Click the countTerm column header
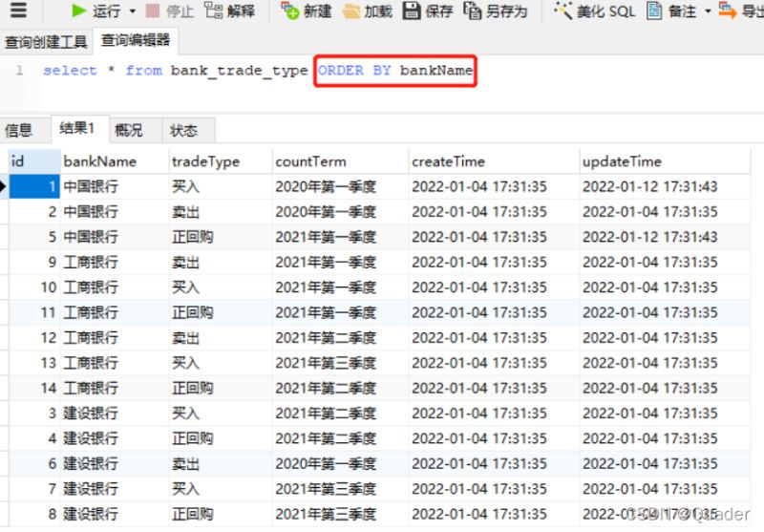 click(340, 161)
